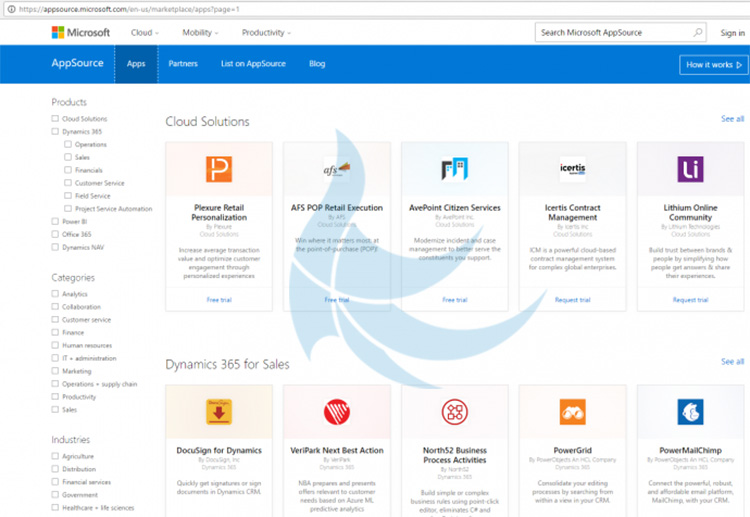This screenshot has width=750, height=517.
Task: Open the Mobility dropdown menu
Action: click(200, 33)
